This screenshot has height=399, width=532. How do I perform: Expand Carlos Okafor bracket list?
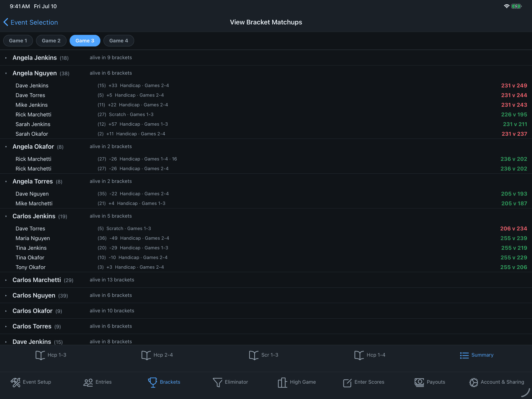[x=6, y=311]
